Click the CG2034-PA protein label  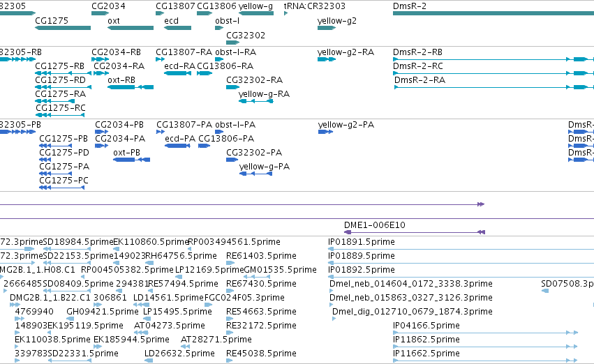click(120, 139)
